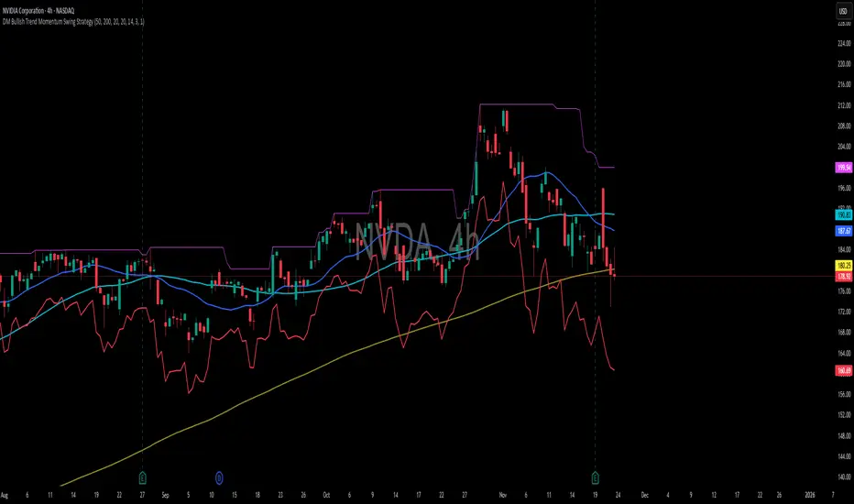Viewport: 854px width, 504px height.
Task: Click the yellow 180.25 price label
Action: [x=844, y=266]
